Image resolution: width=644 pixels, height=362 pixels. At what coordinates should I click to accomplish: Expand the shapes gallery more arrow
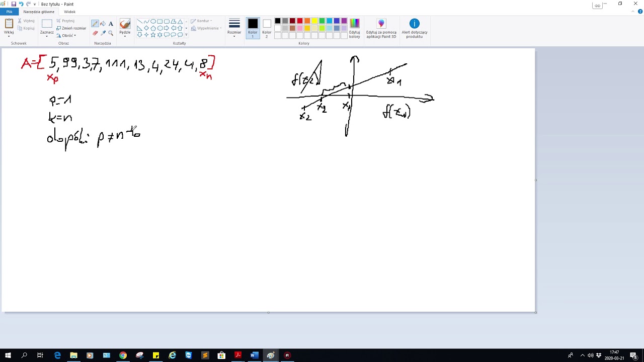(186, 35)
